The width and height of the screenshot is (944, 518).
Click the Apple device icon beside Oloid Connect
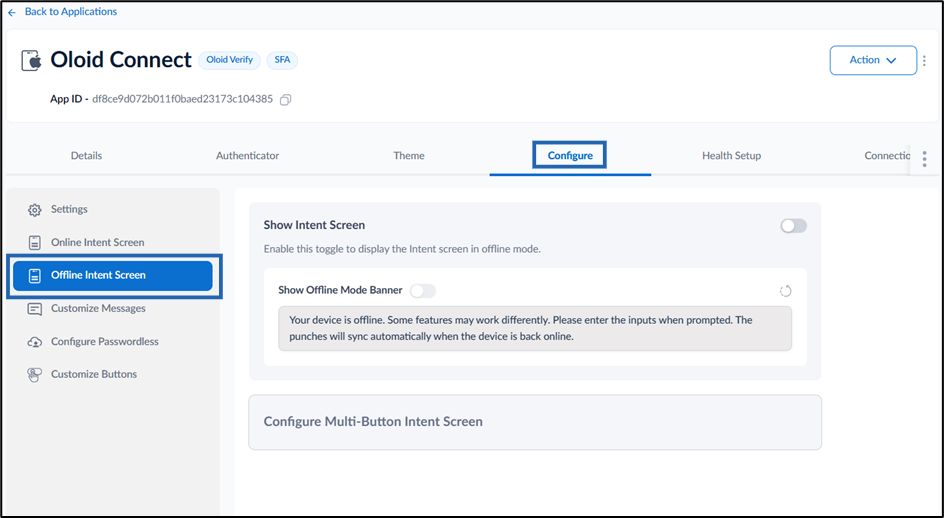point(32,60)
